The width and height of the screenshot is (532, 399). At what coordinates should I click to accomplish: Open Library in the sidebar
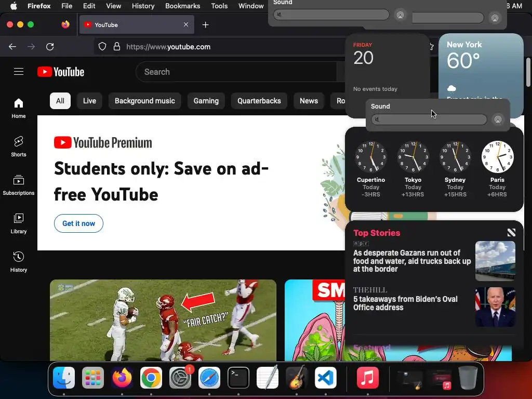click(19, 223)
